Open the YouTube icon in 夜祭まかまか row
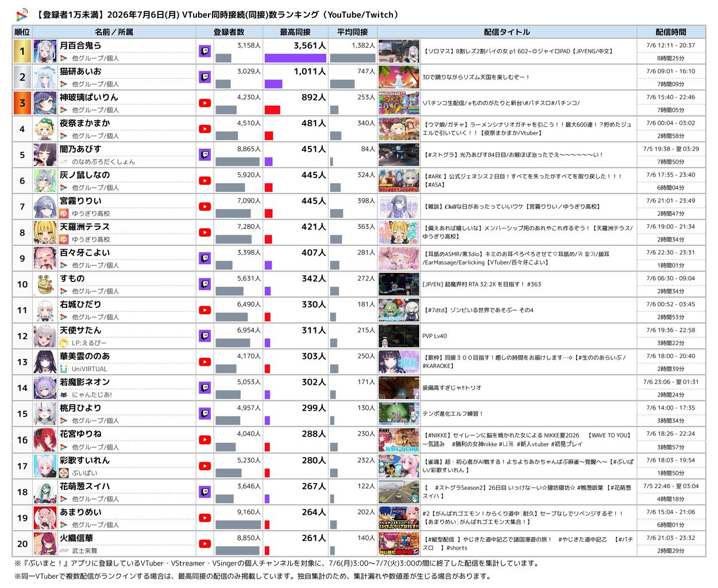718x588 pixels. pos(204,129)
